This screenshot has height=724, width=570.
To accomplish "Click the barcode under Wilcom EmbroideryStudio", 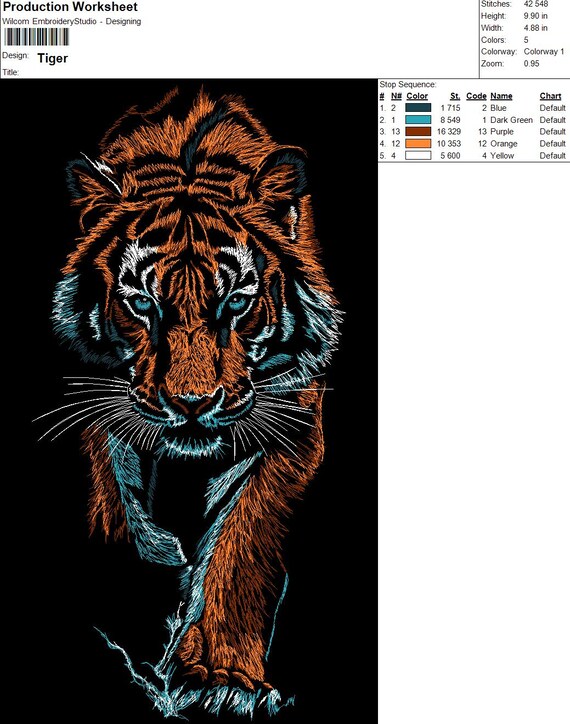I will (x=36, y=37).
